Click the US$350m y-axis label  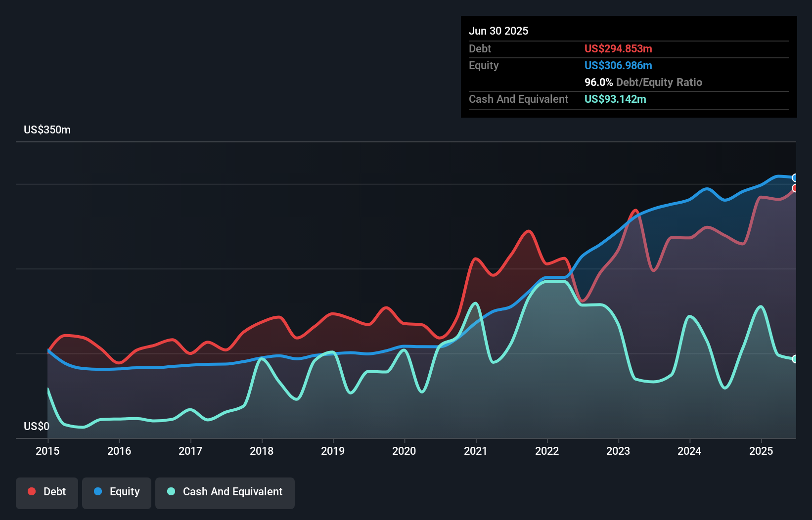pyautogui.click(x=47, y=130)
